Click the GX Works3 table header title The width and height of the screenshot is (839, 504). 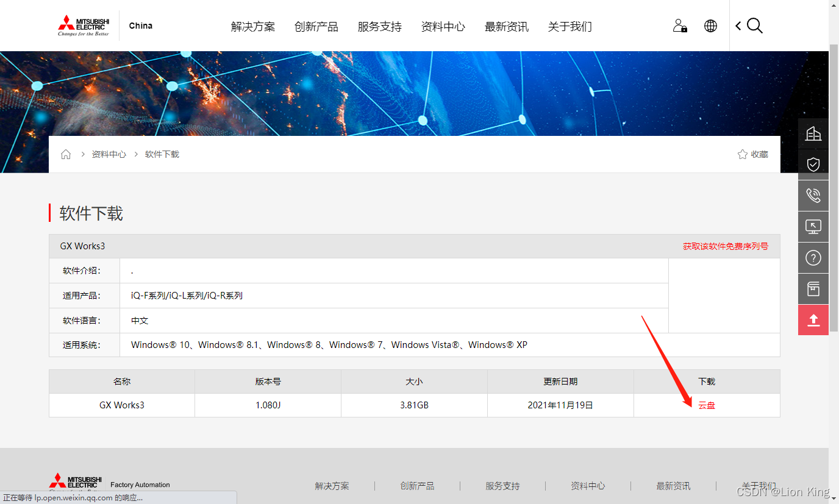click(82, 246)
